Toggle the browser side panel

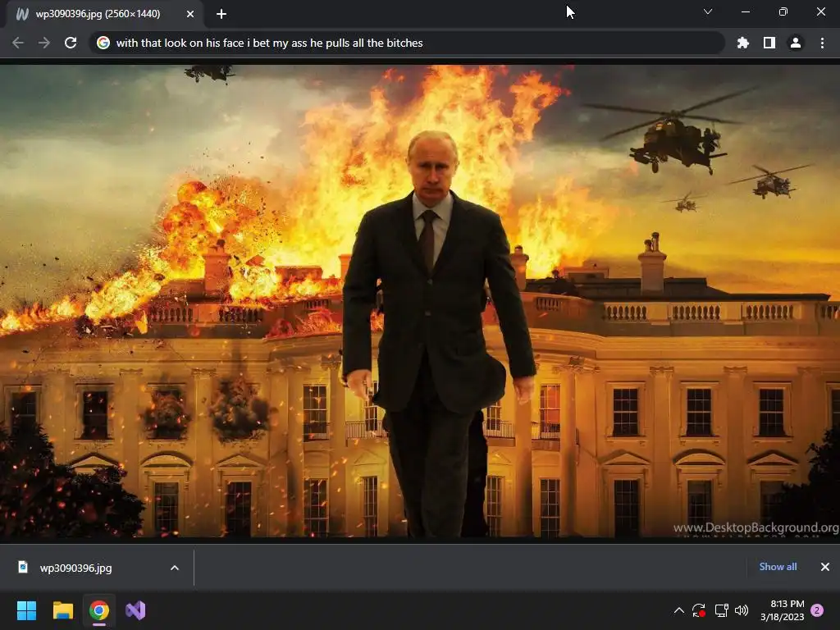point(769,43)
